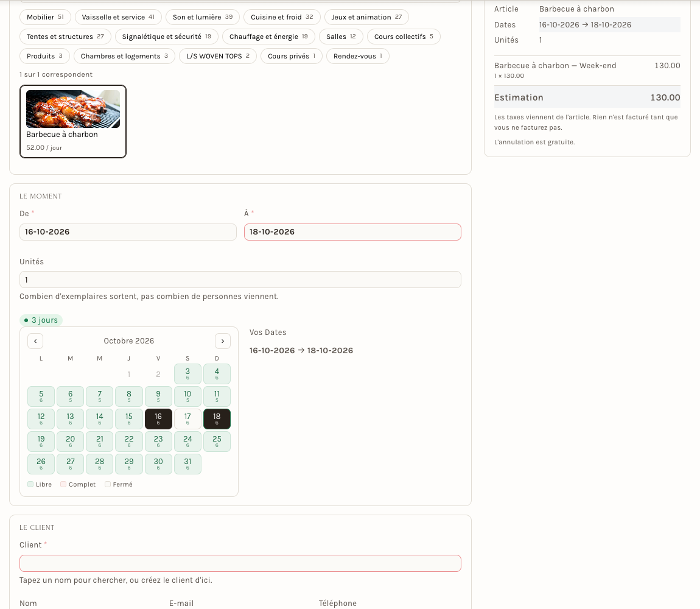Go to next month in calendar
The width and height of the screenshot is (700, 609).
point(223,341)
